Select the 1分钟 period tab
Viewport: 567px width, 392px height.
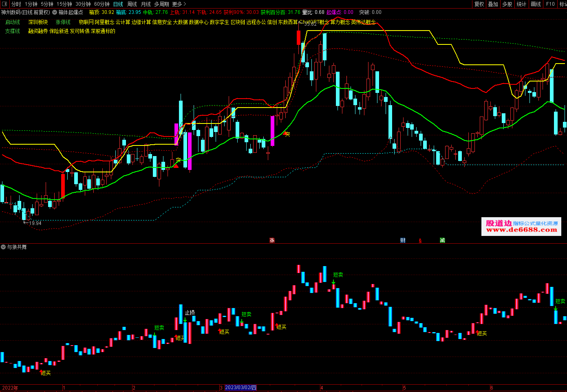(31, 4)
